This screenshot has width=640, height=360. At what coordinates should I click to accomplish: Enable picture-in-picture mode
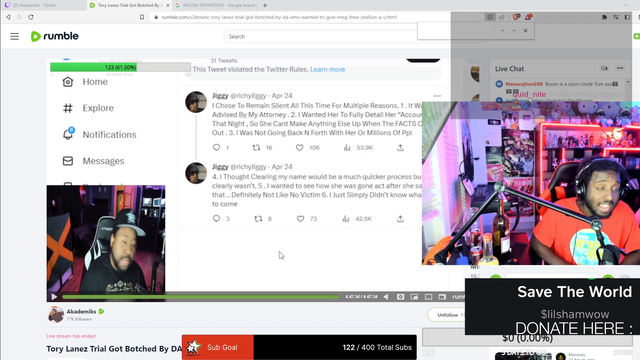tap(414, 297)
